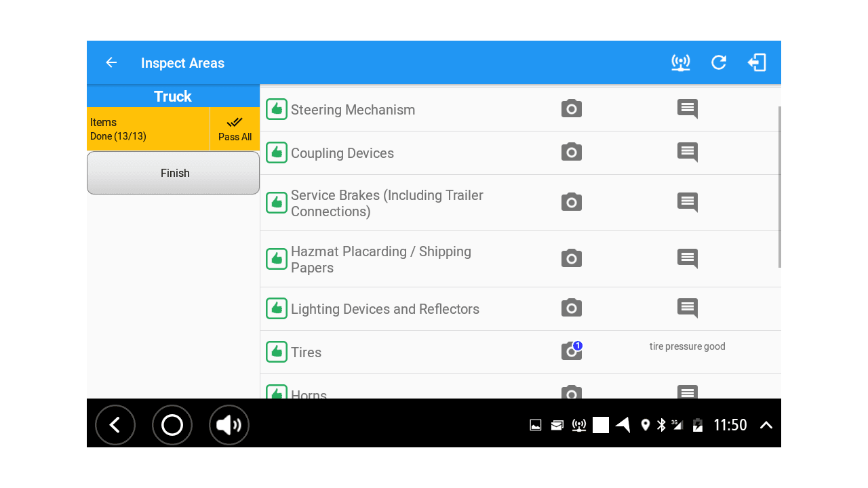Screen dimensions: 868x488
Task: View the Tires photo with badge
Action: 572,351
